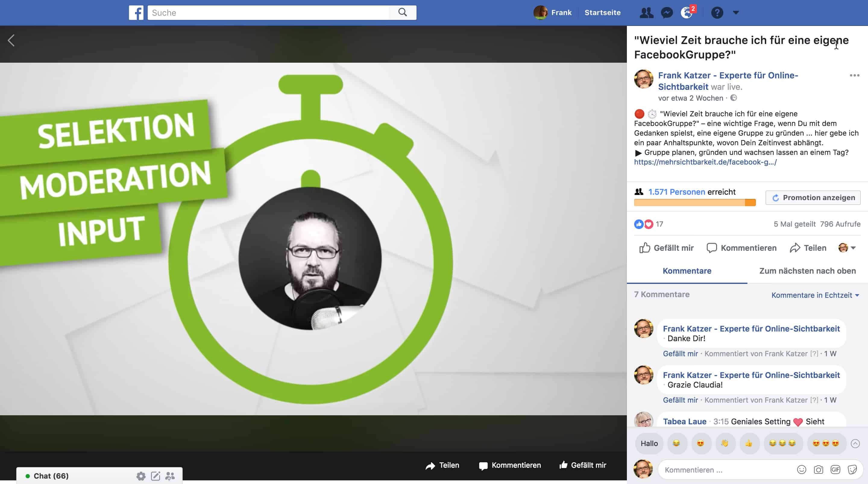Click in the Suche search field
Viewport: 868px width, 484px height.
point(268,13)
